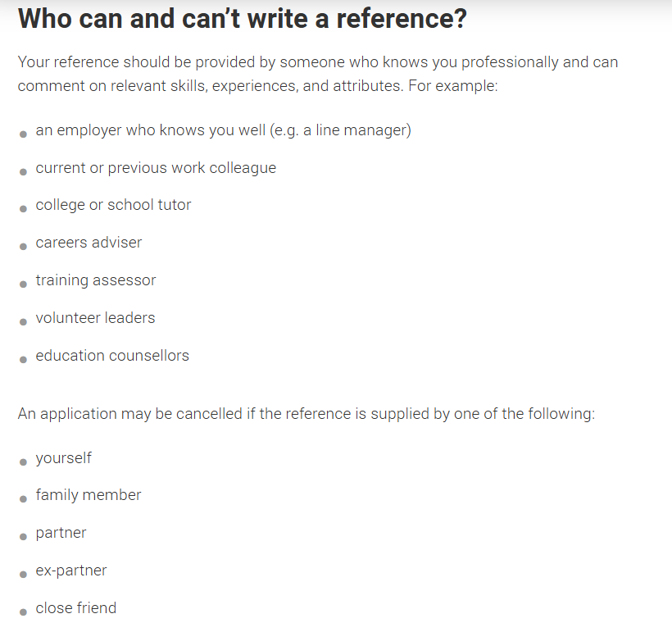Select the 'family member' list item
The height and width of the screenshot is (632, 672).
click(x=89, y=495)
